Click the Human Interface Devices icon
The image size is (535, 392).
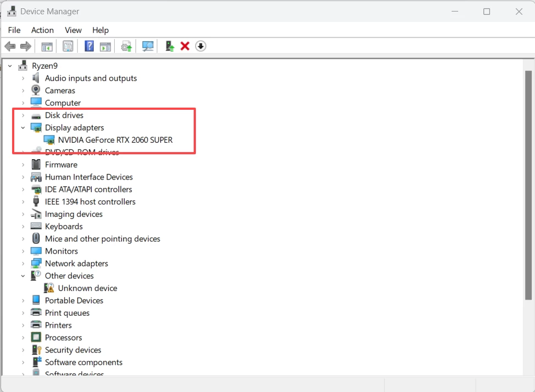click(36, 177)
